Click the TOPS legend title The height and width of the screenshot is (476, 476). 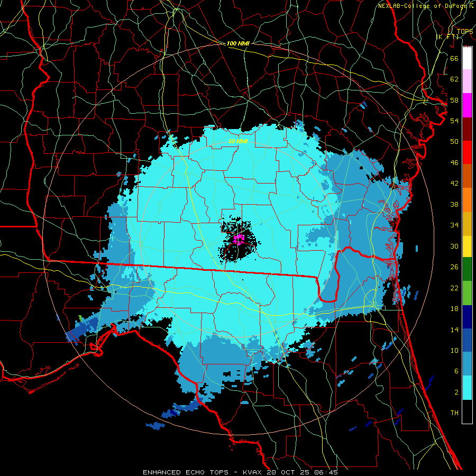(x=465, y=31)
